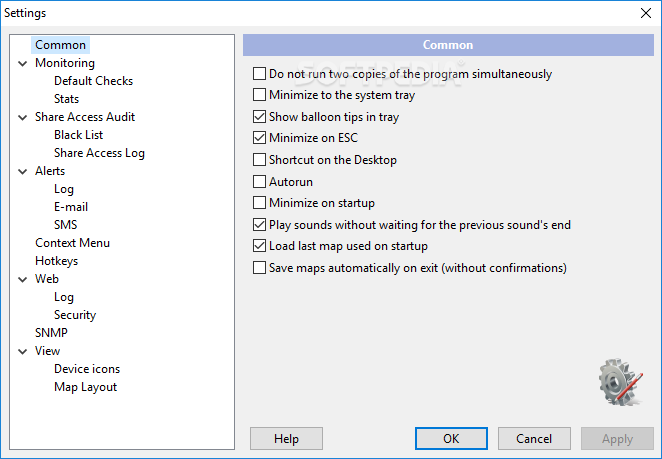Image resolution: width=662 pixels, height=459 pixels.
Task: Collapse the Monitoring tree node
Action: [x=22, y=63]
